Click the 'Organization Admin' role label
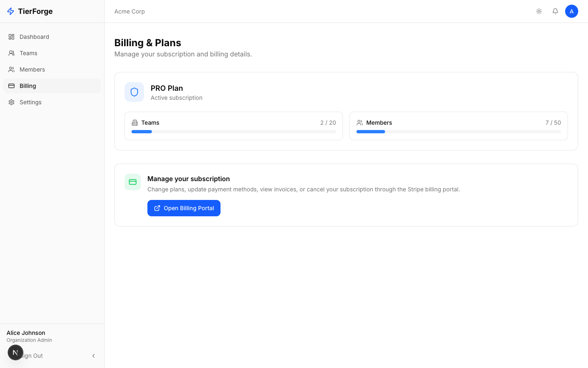The height and width of the screenshot is (368, 588). (29, 340)
